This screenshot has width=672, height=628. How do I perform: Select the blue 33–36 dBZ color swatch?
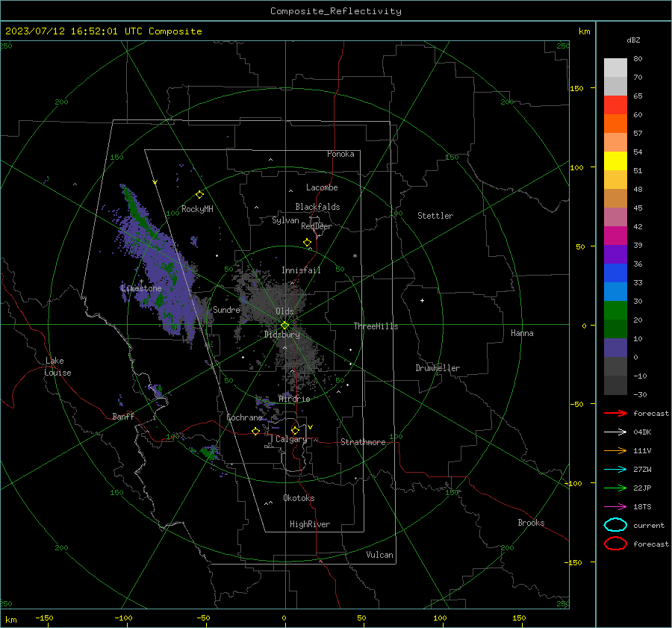point(615,273)
